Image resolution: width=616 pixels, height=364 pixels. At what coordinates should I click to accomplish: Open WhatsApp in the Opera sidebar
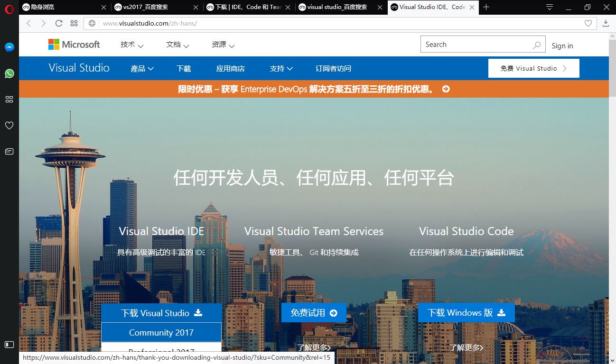pos(9,73)
